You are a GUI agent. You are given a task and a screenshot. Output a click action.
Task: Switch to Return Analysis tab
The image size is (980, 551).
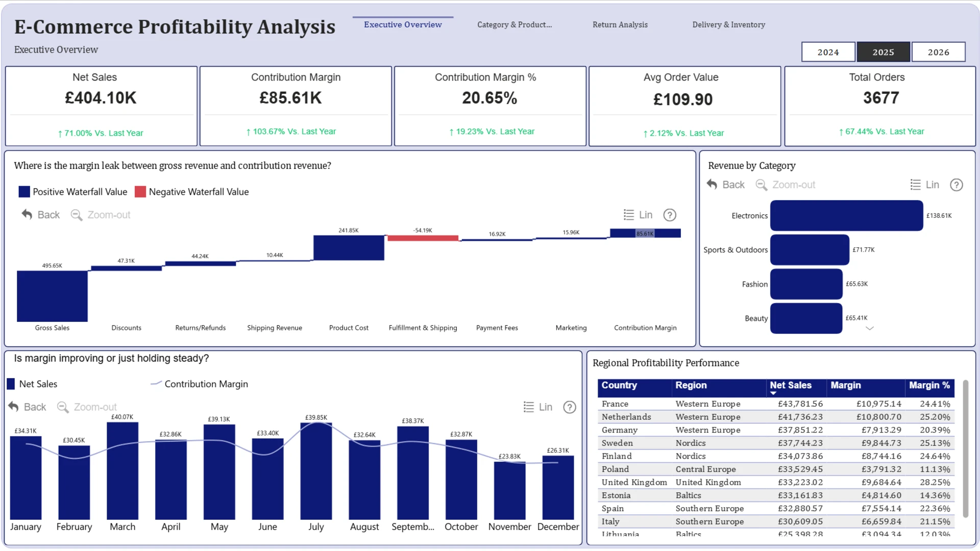620,24
